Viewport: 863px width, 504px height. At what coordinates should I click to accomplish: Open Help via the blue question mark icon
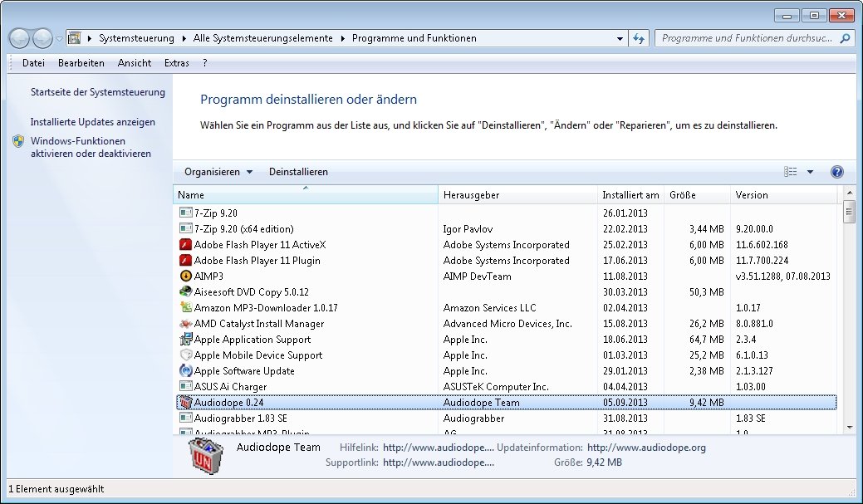tap(837, 172)
